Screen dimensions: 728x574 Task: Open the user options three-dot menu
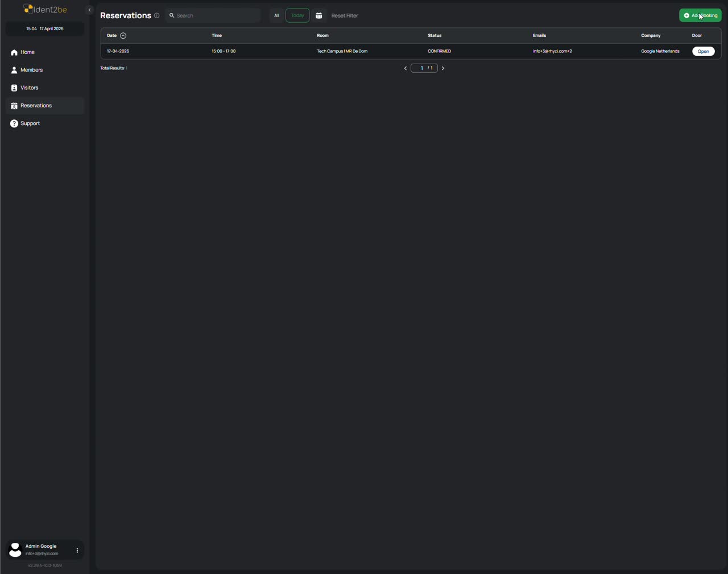coord(77,550)
